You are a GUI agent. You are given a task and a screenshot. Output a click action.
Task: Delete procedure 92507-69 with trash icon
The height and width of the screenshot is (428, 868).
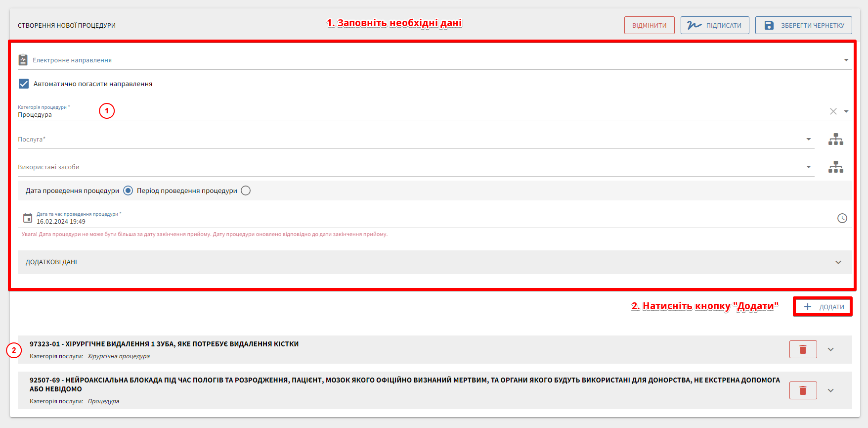803,390
